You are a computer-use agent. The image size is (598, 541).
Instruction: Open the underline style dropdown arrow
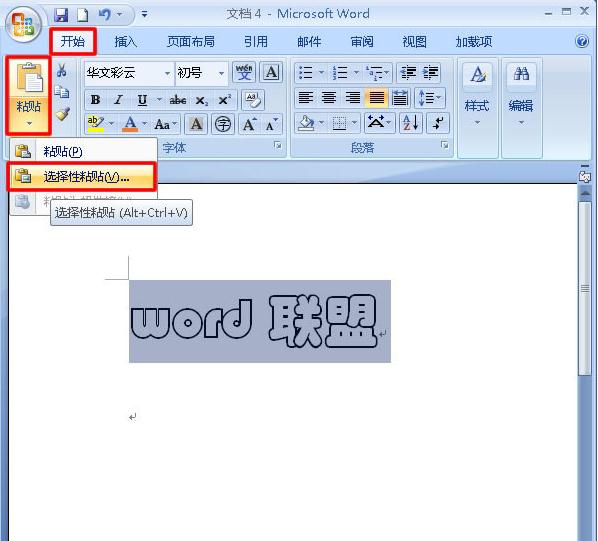[159, 100]
